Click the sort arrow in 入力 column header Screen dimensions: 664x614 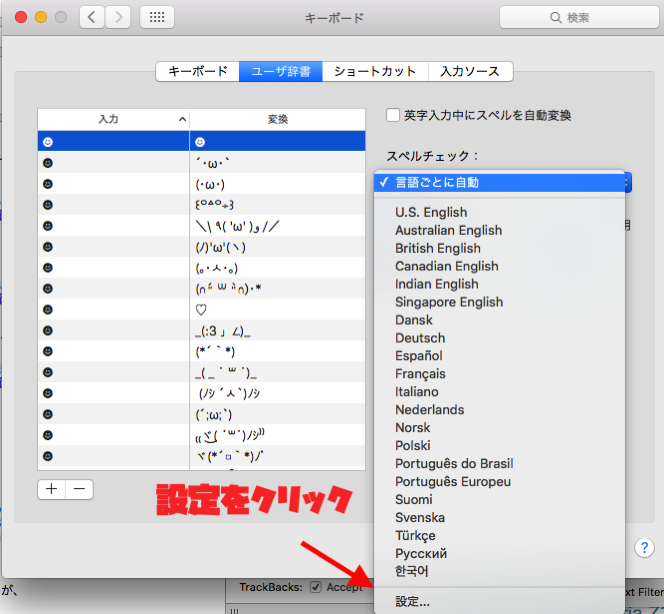tap(182, 119)
